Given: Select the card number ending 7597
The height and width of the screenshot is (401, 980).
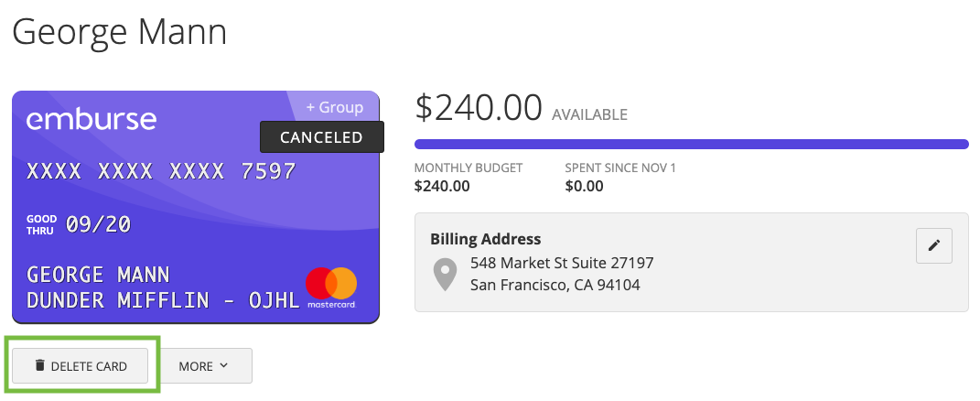Looking at the screenshot, I should (x=161, y=171).
